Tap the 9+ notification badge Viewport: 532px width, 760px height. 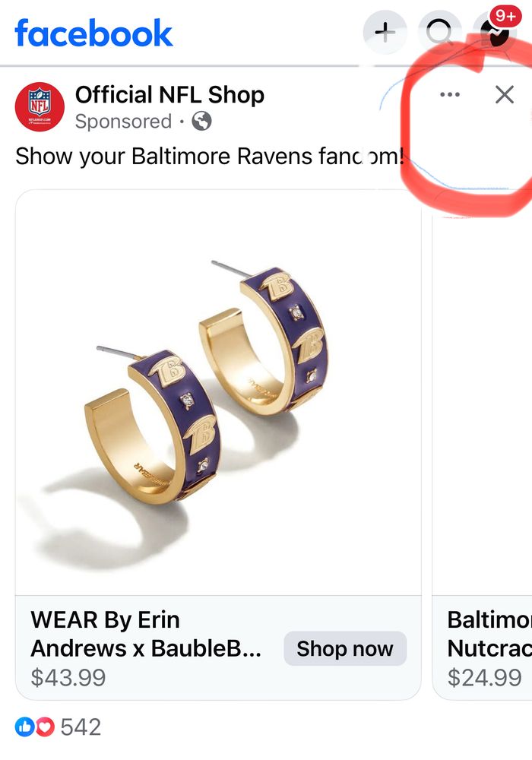coord(505,16)
